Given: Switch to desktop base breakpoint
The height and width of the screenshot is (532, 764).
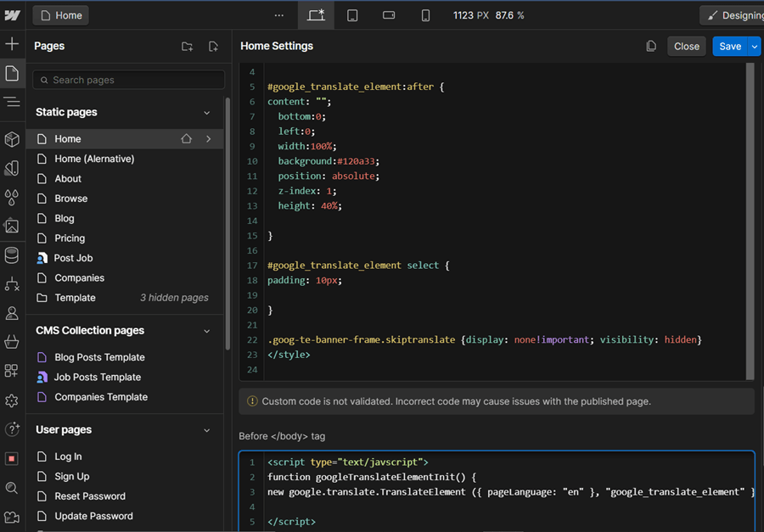Looking at the screenshot, I should [x=316, y=15].
